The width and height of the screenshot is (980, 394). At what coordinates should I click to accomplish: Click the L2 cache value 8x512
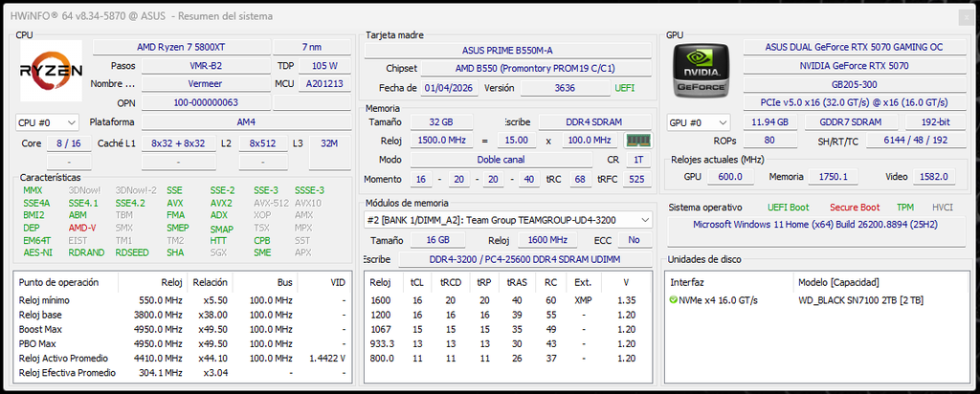(263, 143)
